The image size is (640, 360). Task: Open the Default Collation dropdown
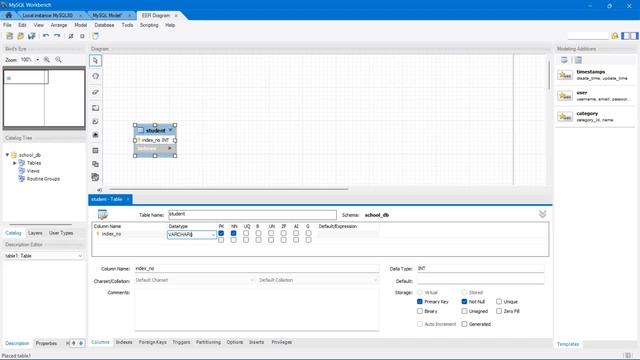click(318, 280)
